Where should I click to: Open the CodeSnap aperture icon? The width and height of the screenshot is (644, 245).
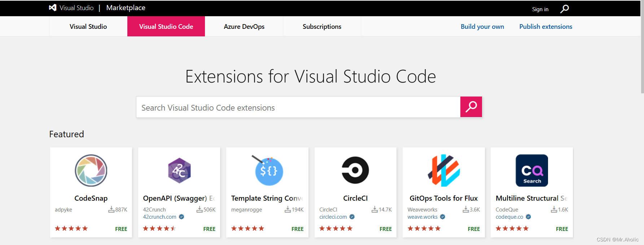(x=91, y=170)
